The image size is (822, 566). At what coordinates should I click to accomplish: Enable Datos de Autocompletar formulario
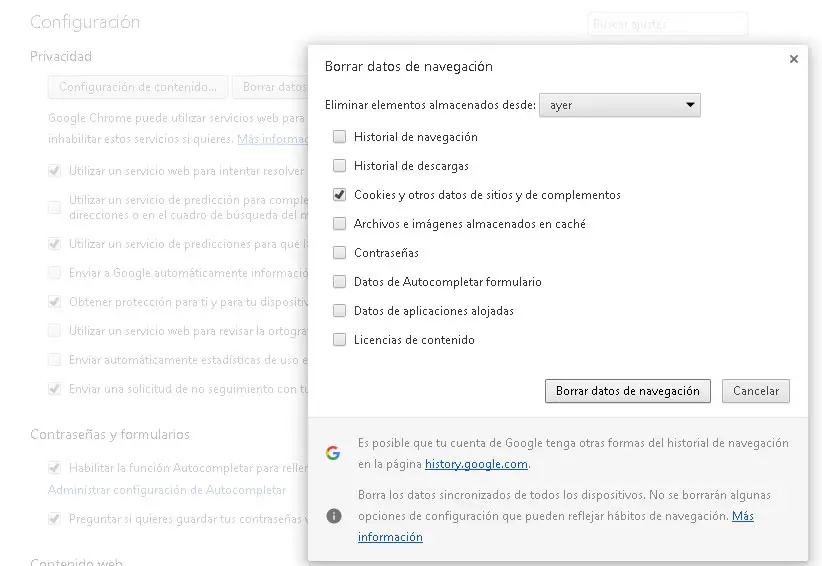[340, 282]
